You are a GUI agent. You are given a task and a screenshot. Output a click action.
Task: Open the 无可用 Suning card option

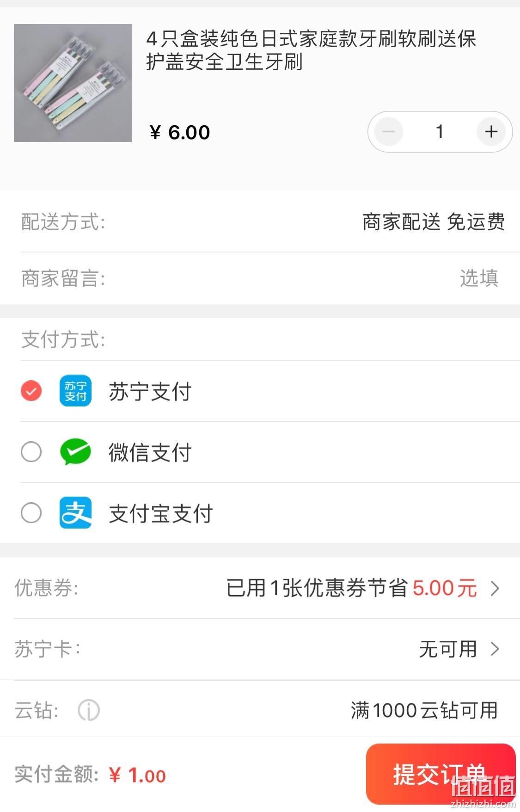(x=447, y=649)
